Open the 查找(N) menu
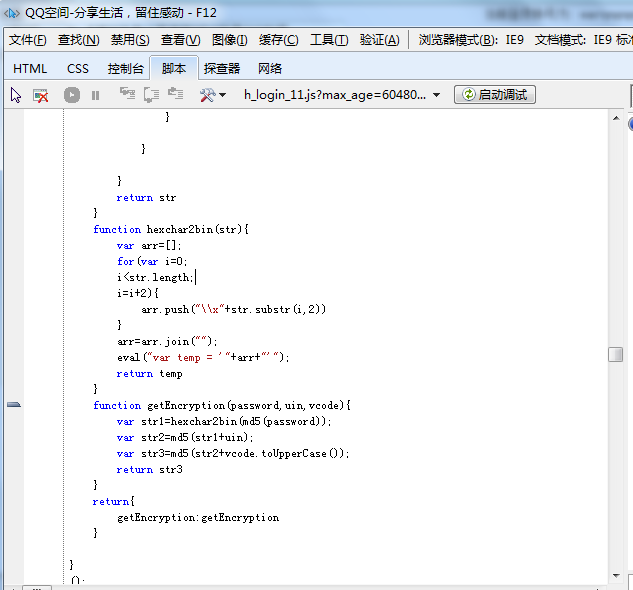Screen dimensions: 633x590 point(79,40)
